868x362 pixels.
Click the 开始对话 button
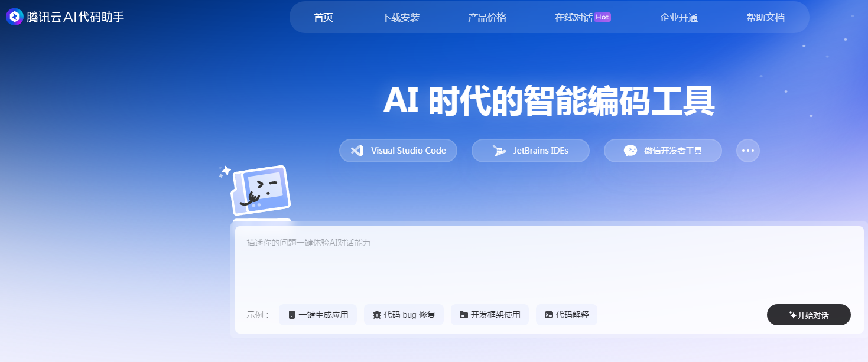point(808,314)
